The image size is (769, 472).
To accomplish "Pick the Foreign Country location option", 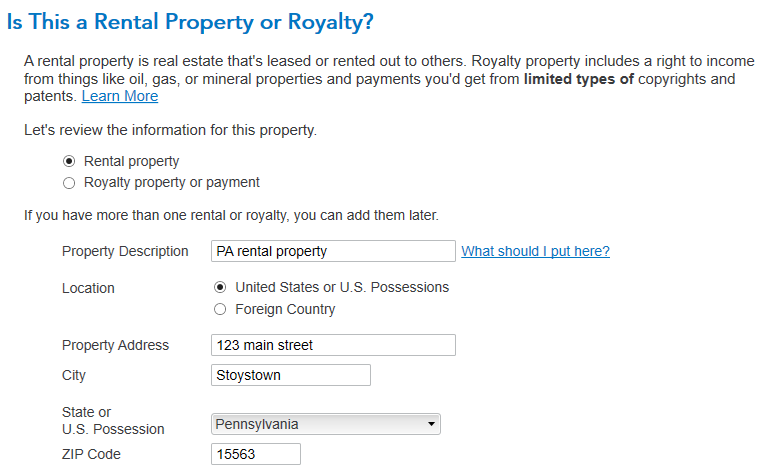I will tap(220, 309).
